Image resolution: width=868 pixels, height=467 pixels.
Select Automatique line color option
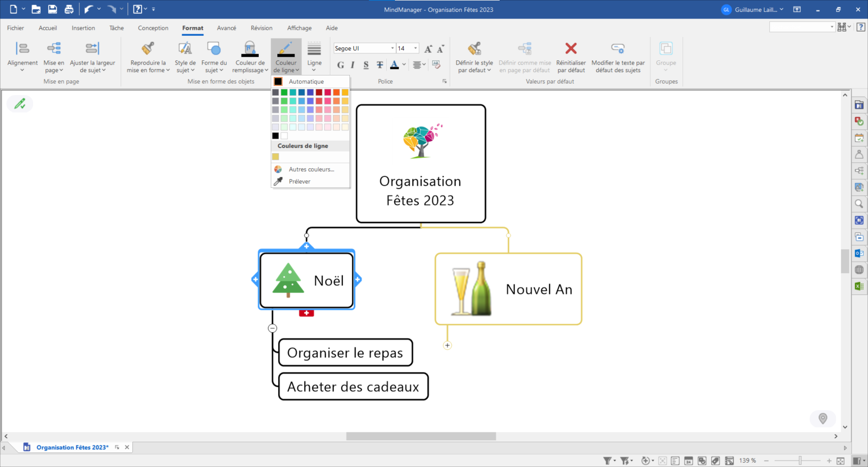click(x=306, y=81)
